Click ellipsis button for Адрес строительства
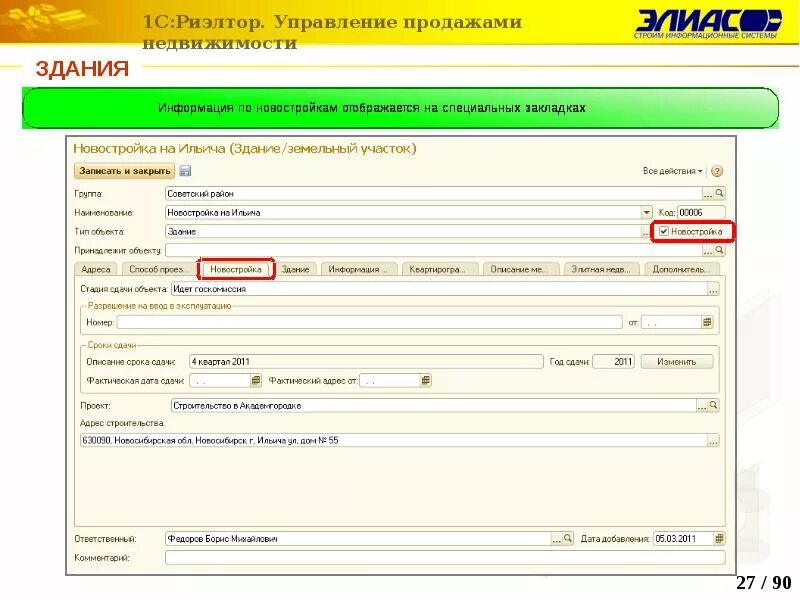Viewport: 800px width, 600px height. (x=713, y=441)
